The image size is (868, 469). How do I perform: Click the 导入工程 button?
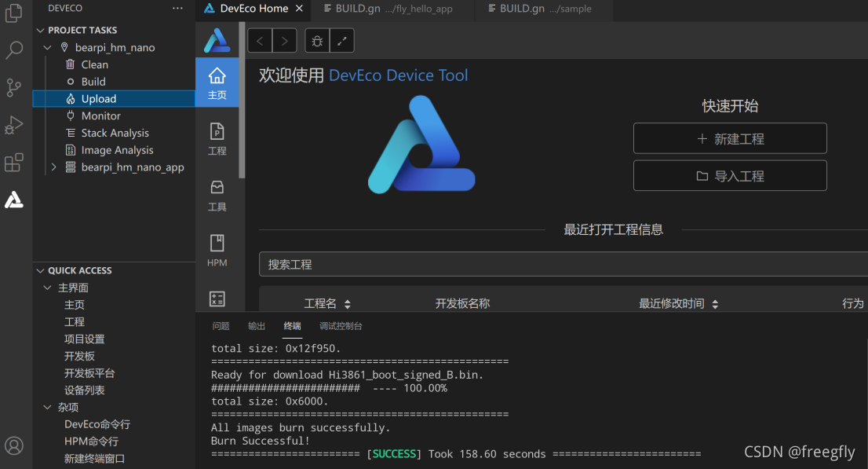[730, 176]
